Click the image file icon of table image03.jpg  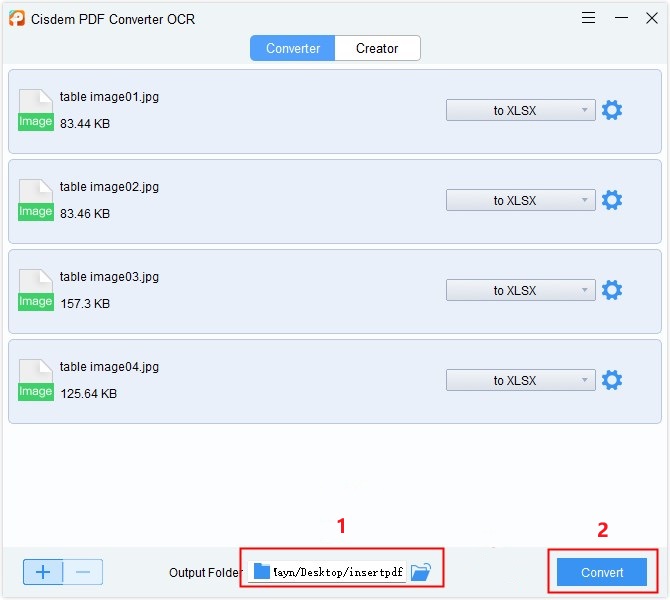click(x=36, y=290)
